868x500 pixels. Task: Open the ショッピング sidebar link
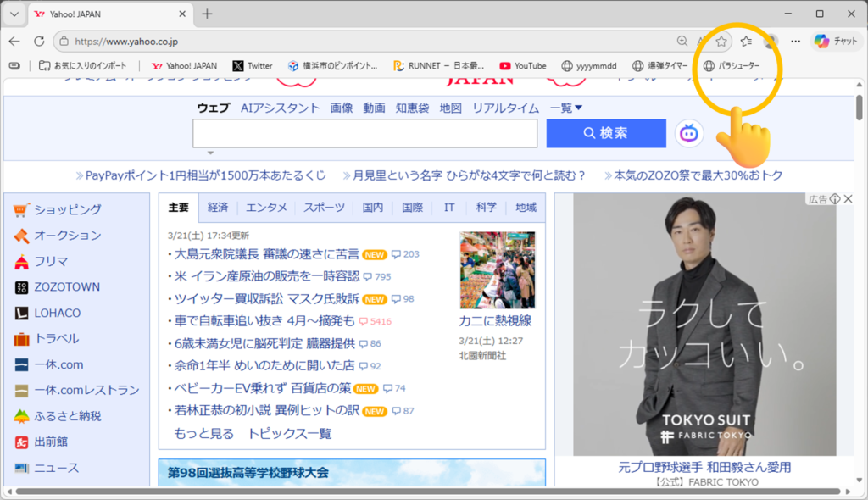click(x=67, y=209)
